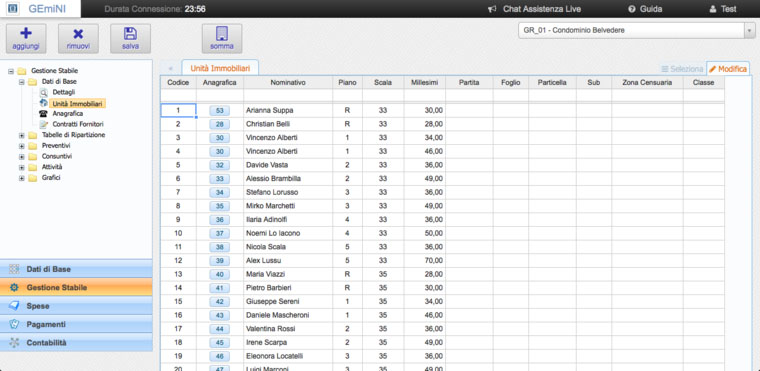This screenshot has width=760, height=371.
Task: Open the Gestione Stabile accordion panel
Action: [x=76, y=287]
